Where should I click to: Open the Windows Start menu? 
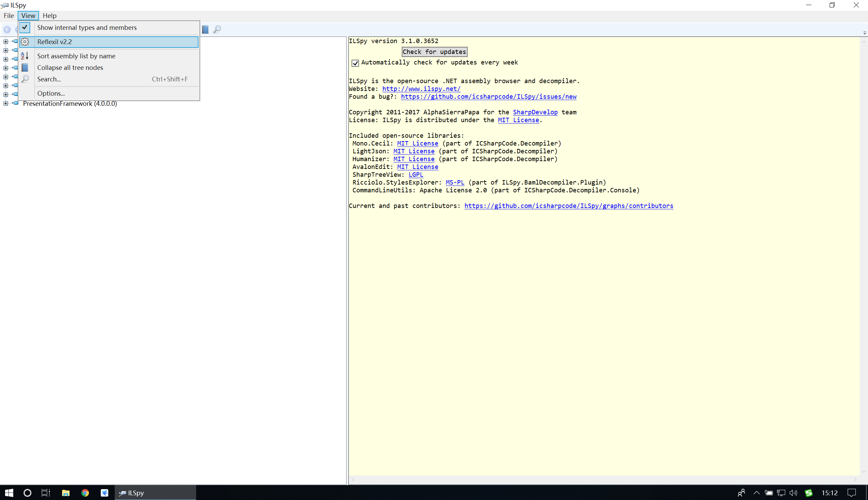(x=9, y=493)
